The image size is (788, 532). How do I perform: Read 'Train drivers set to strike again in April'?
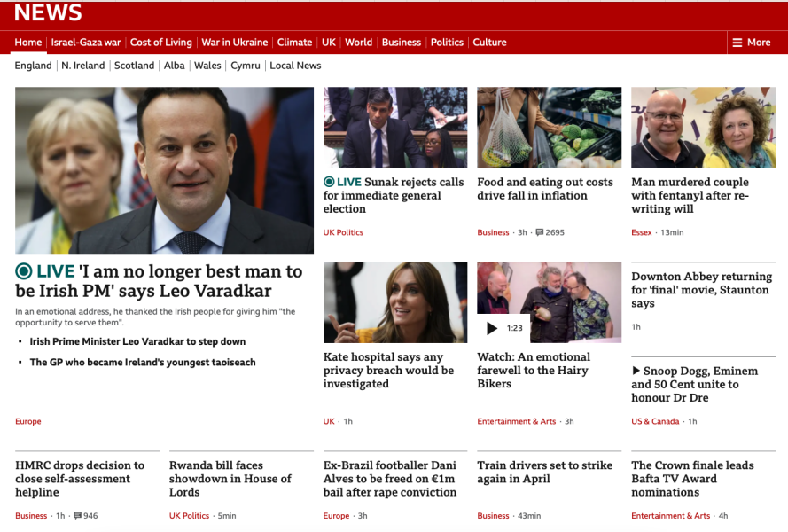click(545, 472)
